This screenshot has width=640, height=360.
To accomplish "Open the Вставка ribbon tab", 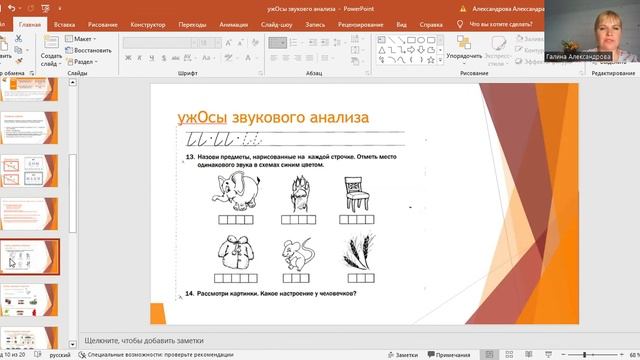I will point(64,24).
